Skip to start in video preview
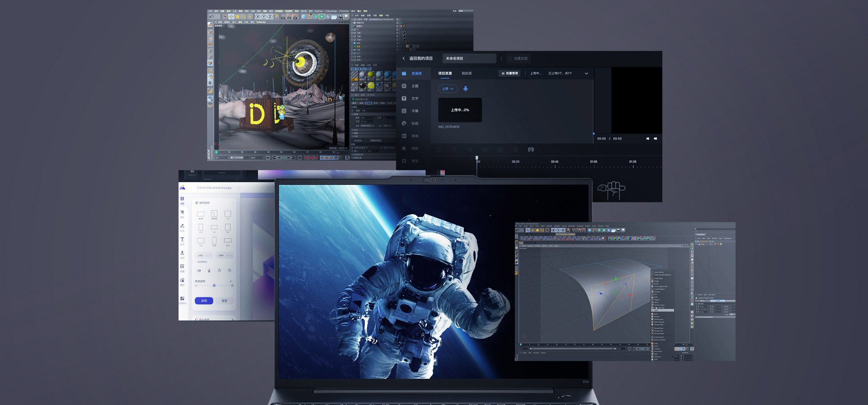Screen dimensions: 868x405 pos(647,139)
